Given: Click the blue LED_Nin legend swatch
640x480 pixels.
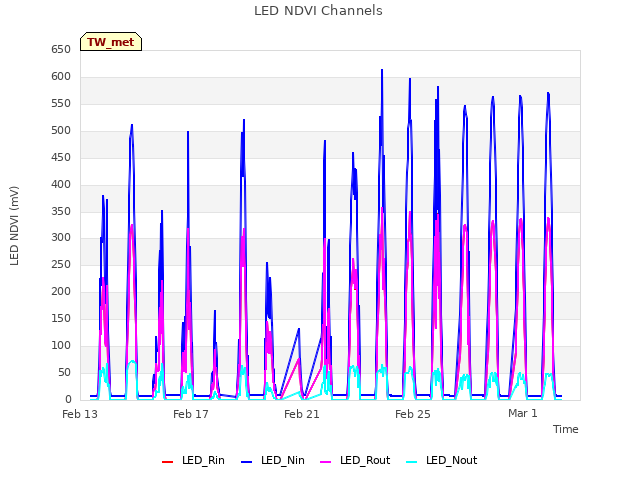Looking at the screenshot, I should [247, 462].
